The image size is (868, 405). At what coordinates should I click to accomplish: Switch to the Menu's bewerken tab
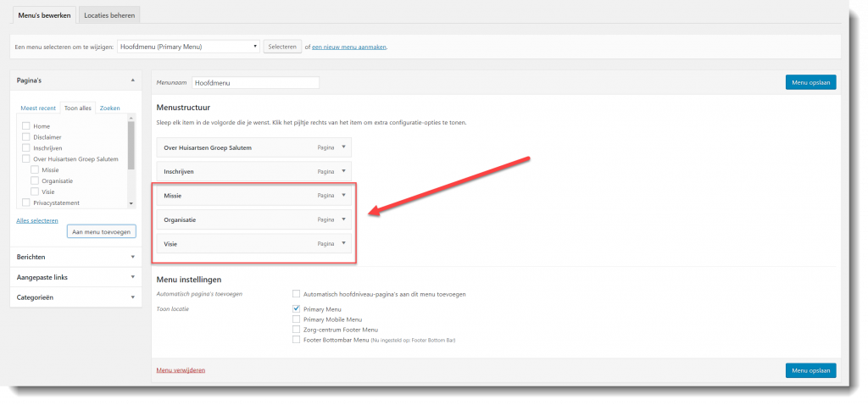tap(44, 15)
